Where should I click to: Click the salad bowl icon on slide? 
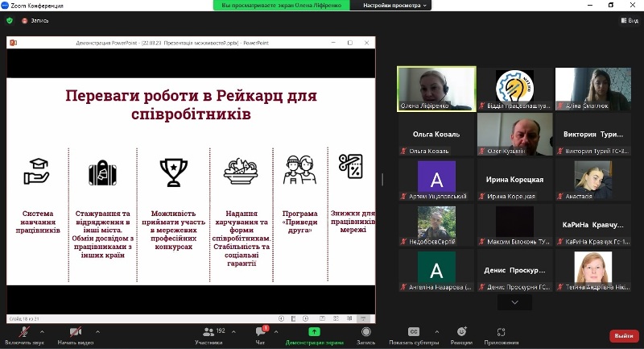[x=241, y=172]
